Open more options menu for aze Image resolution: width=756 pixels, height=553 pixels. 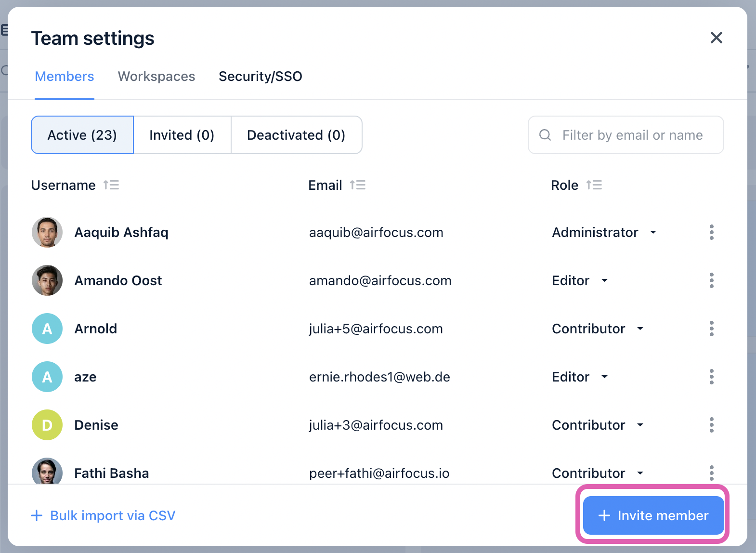pos(711,377)
